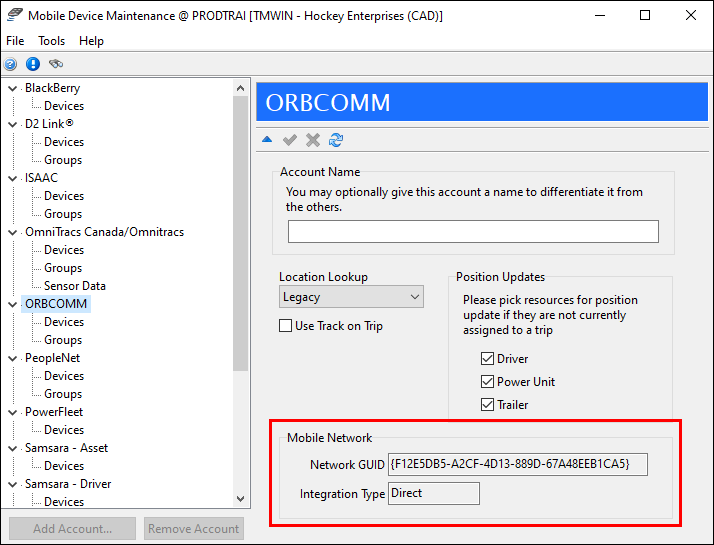Image resolution: width=714 pixels, height=545 pixels.
Task: Select Groups under PeopleNet
Action: pyautogui.click(x=63, y=394)
